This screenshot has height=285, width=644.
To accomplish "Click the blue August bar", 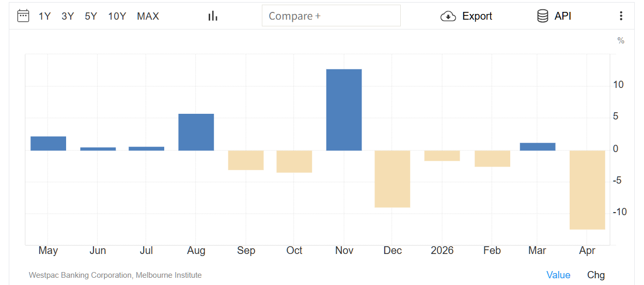I will tap(196, 132).
